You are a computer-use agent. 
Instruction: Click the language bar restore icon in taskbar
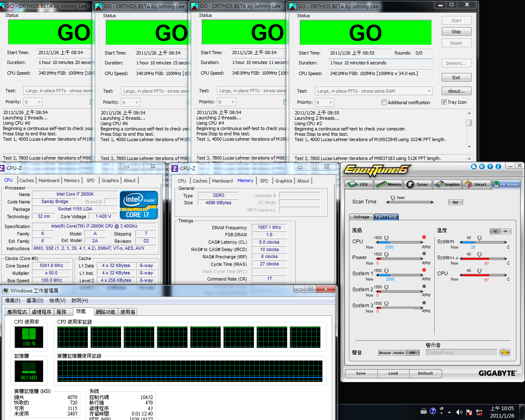click(x=441, y=409)
